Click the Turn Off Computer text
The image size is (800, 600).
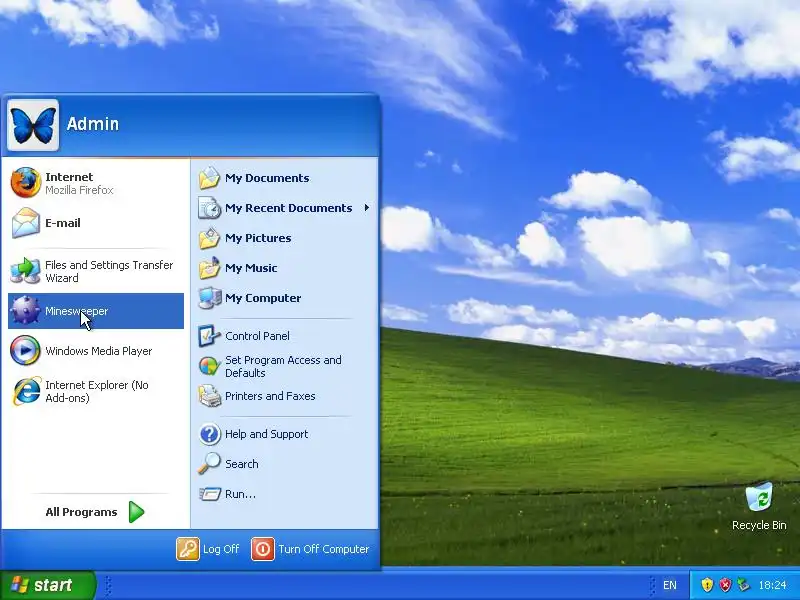coord(323,549)
